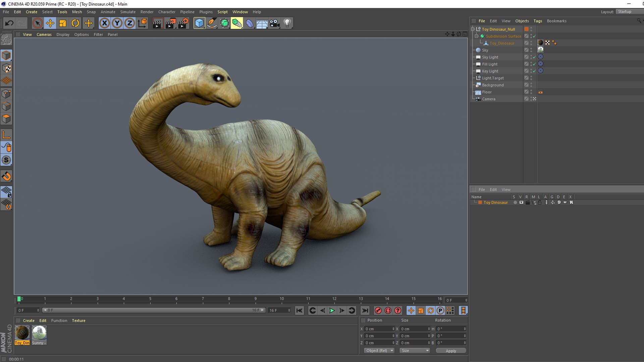Click the Position X input field
644x362 pixels.
coord(379,329)
